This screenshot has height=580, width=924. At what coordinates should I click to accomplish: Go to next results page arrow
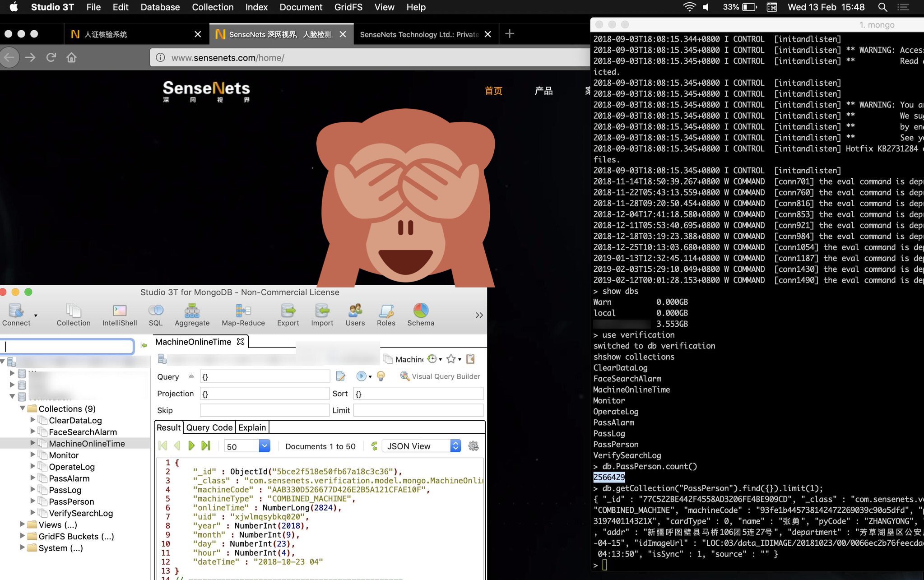(191, 446)
